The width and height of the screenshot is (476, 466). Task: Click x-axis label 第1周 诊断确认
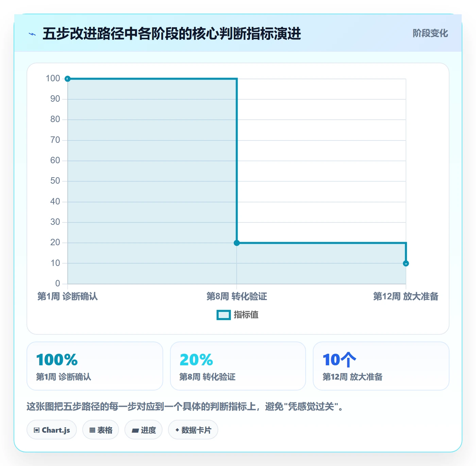(x=67, y=297)
